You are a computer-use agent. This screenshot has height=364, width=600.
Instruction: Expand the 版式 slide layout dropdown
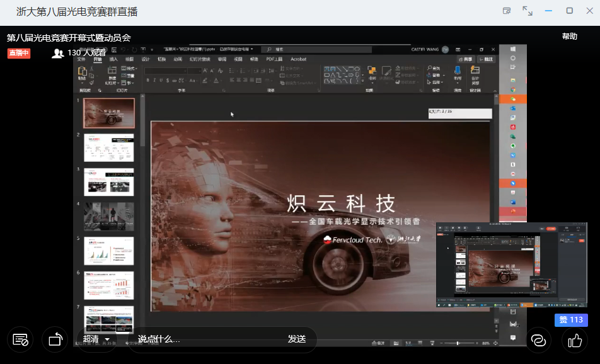(x=129, y=69)
